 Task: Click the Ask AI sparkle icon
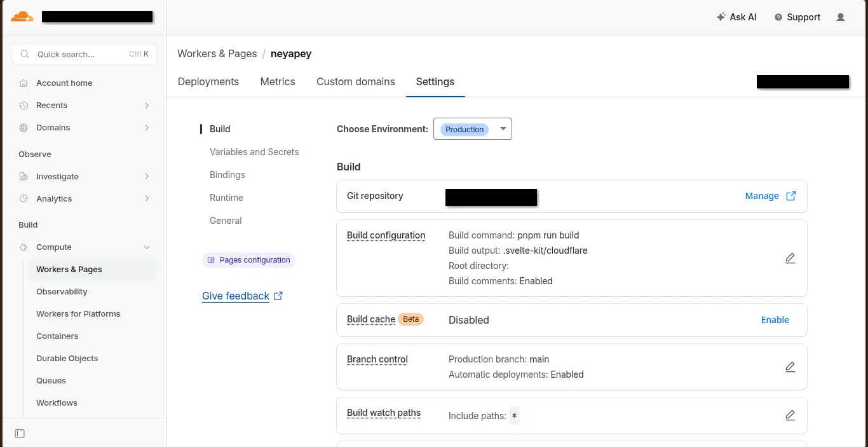coord(721,17)
